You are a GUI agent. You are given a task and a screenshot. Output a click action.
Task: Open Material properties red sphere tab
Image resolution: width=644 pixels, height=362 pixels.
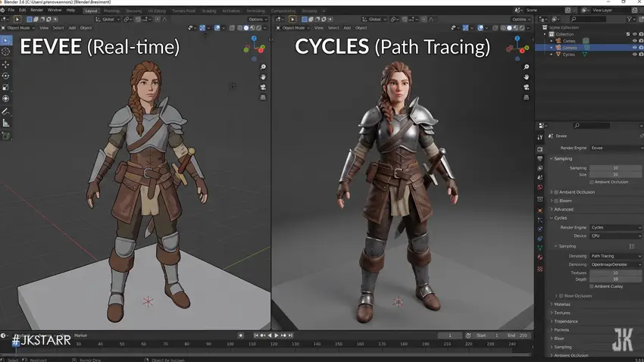point(540,257)
